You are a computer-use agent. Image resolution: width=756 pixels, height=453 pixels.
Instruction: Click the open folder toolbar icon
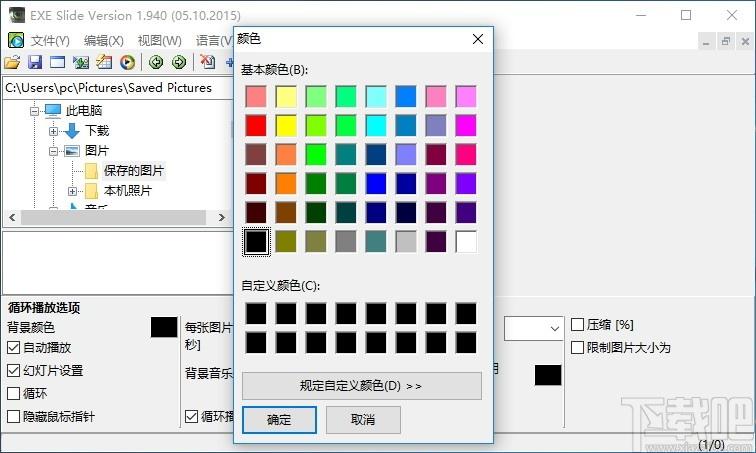tap(12, 63)
